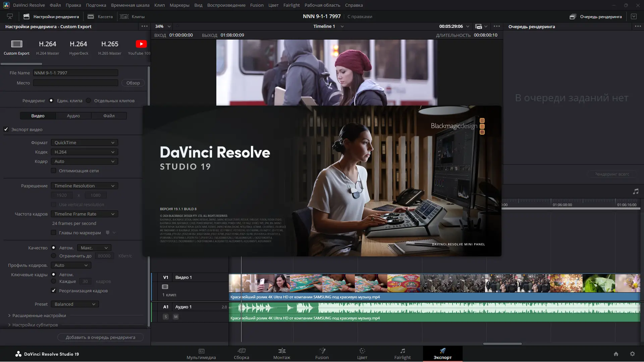Open the Разрешение Timeline Resolution dropdown
The image size is (644, 362).
point(84,186)
